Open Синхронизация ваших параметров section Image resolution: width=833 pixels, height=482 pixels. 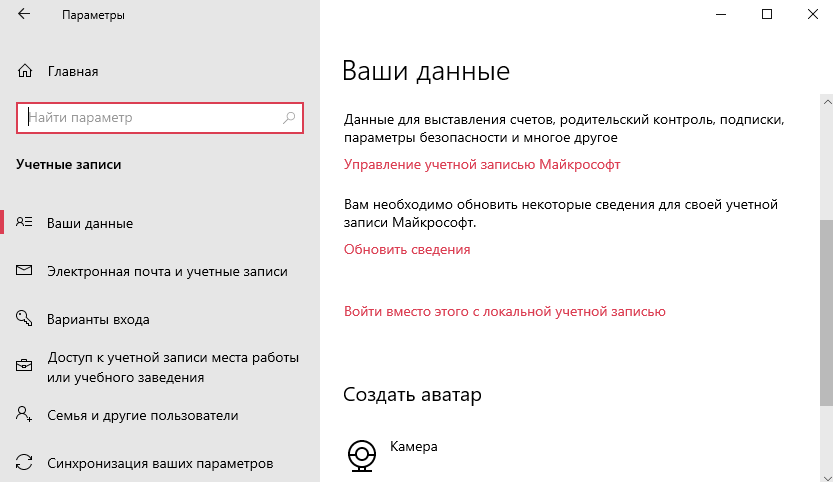coord(160,464)
